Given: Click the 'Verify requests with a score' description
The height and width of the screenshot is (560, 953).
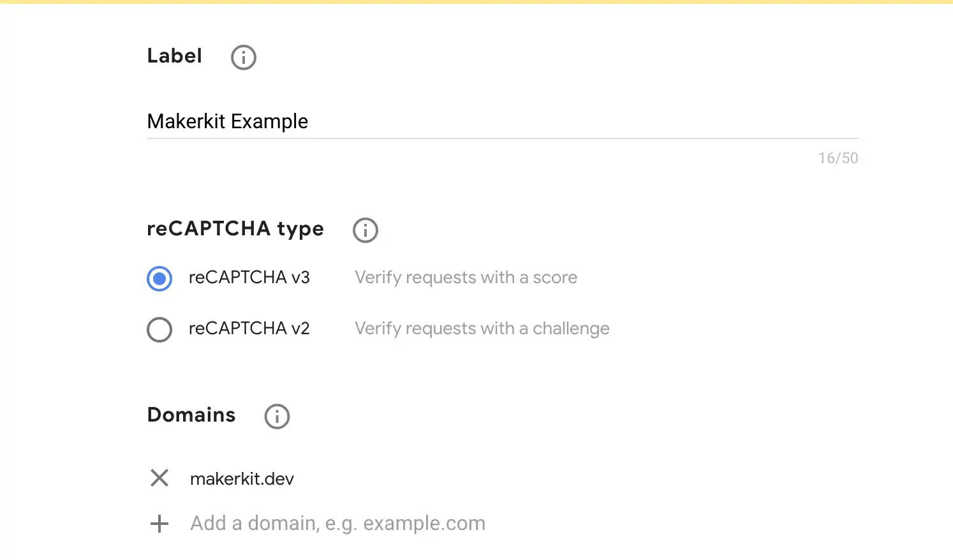Looking at the screenshot, I should point(466,277).
